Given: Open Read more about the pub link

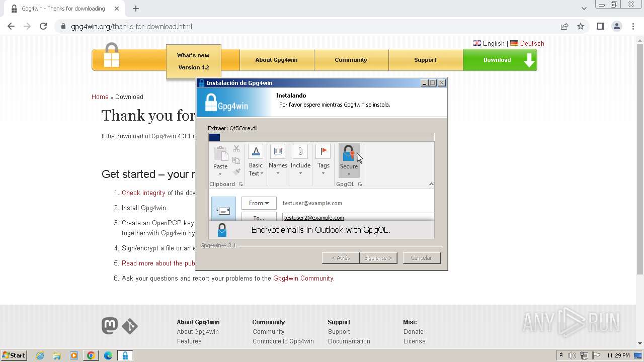Looking at the screenshot, I should 158,263.
